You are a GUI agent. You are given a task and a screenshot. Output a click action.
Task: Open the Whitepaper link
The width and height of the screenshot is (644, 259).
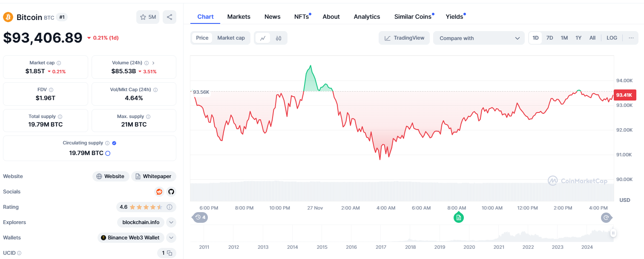154,176
